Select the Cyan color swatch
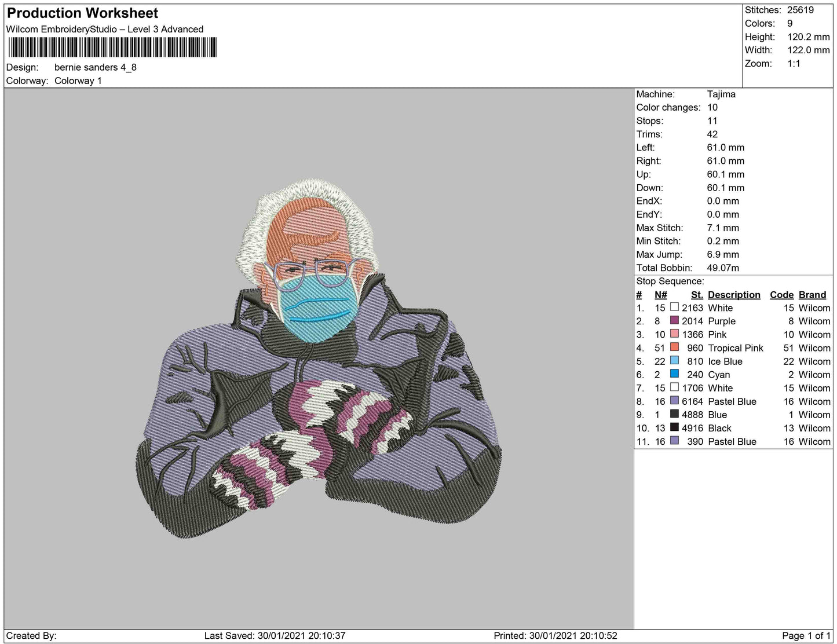This screenshot has height=644, width=837. [674, 374]
